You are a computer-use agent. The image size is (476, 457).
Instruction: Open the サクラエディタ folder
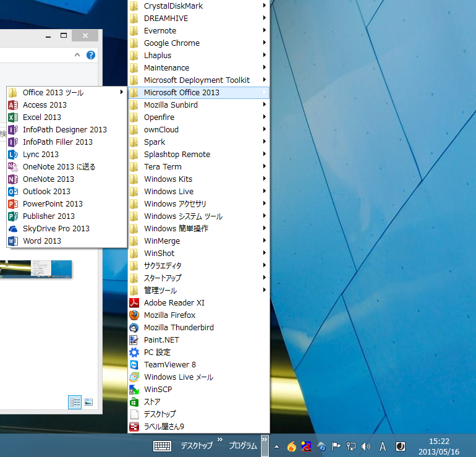[x=199, y=266]
